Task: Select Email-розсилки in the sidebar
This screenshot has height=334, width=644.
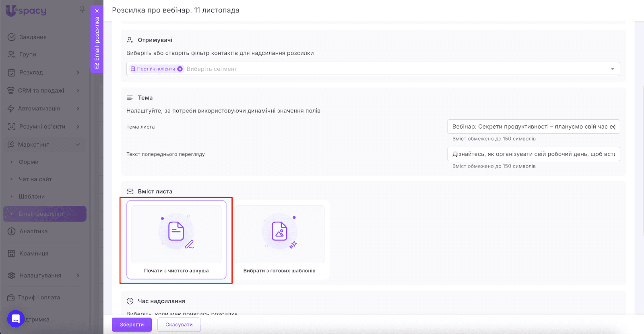Action: 45,214
